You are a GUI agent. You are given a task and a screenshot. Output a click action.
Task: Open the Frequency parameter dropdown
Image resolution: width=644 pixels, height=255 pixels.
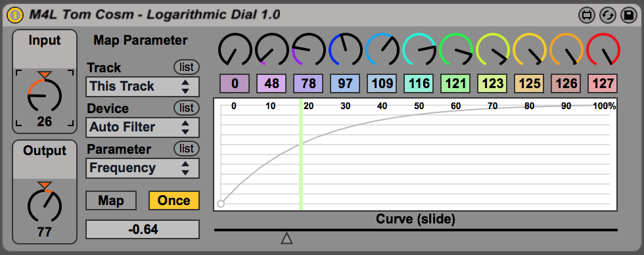point(143,168)
